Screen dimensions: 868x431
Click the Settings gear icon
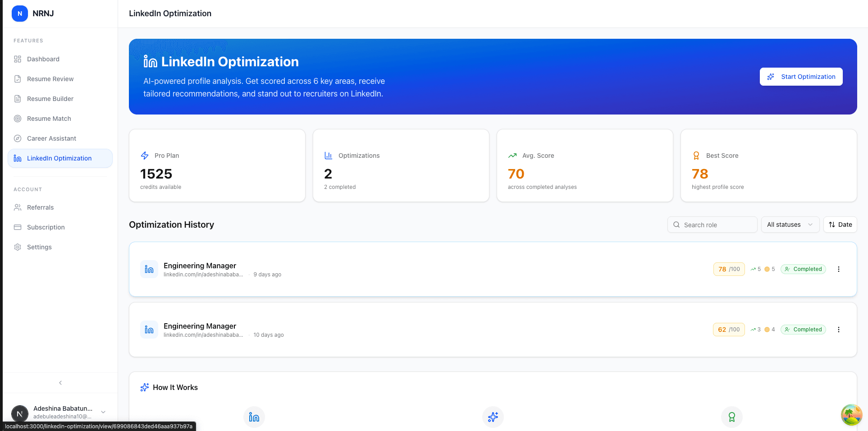click(x=18, y=247)
